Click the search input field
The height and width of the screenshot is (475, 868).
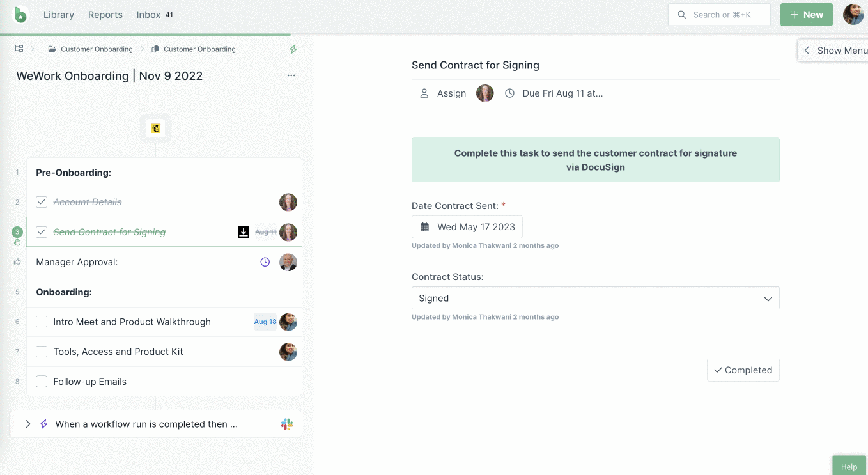pos(719,15)
